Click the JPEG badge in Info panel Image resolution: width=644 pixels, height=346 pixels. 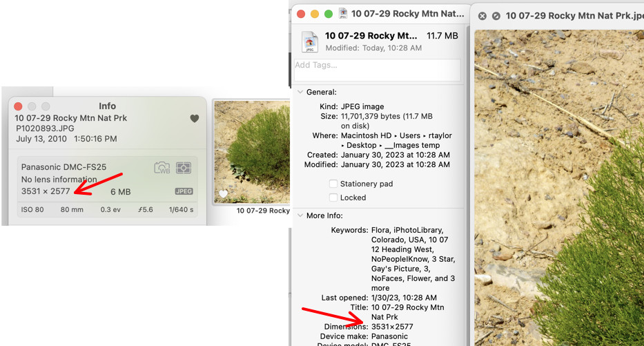(x=184, y=191)
